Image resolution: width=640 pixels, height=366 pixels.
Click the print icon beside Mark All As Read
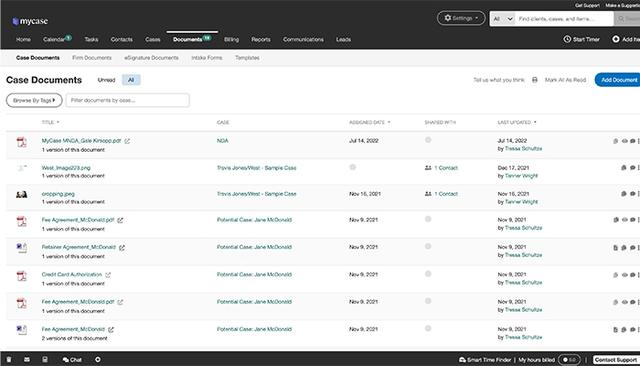(534, 80)
